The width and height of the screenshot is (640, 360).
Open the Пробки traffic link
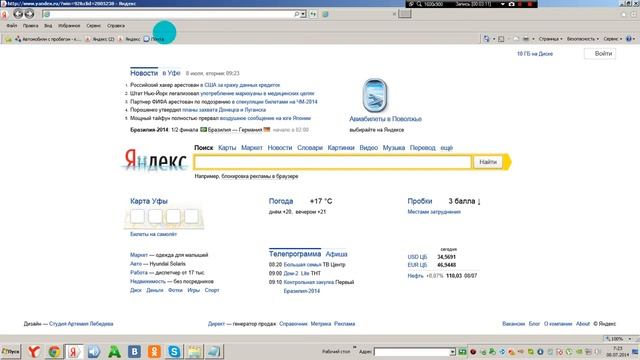pos(420,201)
